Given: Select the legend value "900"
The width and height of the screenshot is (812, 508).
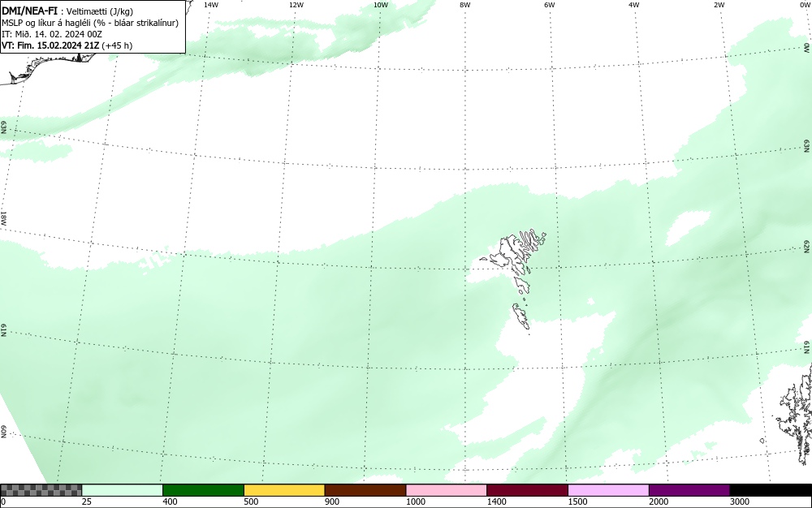Looking at the screenshot, I should point(332,502).
